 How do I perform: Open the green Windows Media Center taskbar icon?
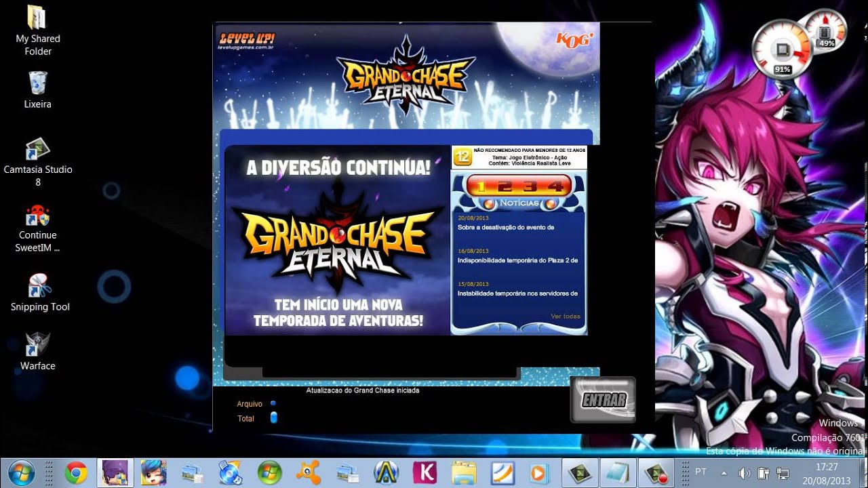coord(269,472)
